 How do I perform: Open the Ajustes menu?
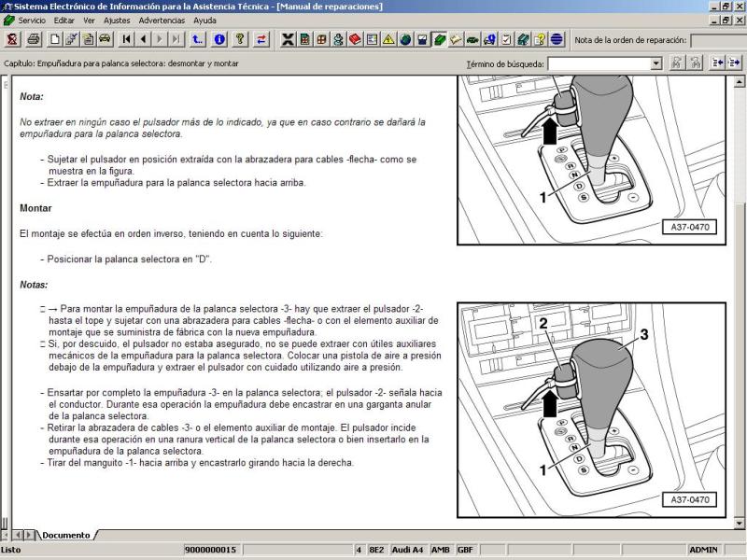[x=117, y=21]
